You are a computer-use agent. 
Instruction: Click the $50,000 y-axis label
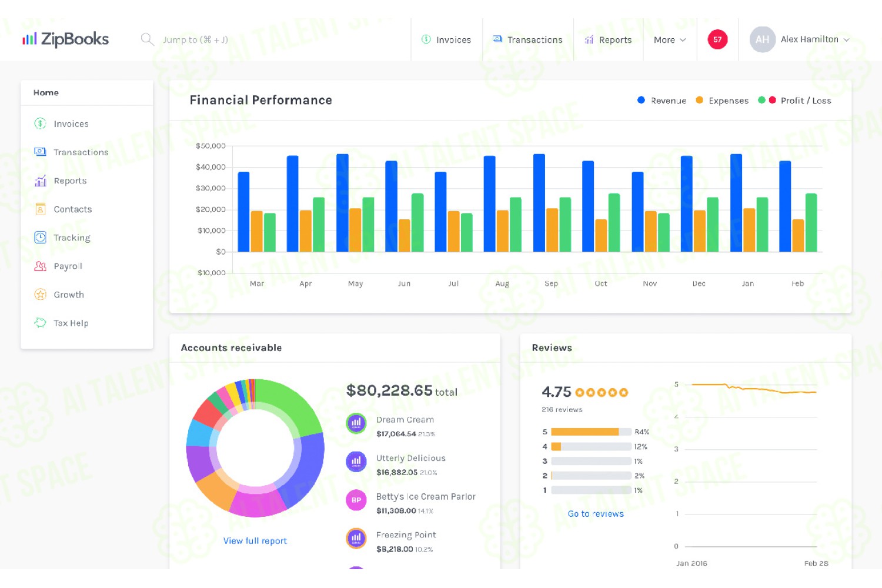211,146
